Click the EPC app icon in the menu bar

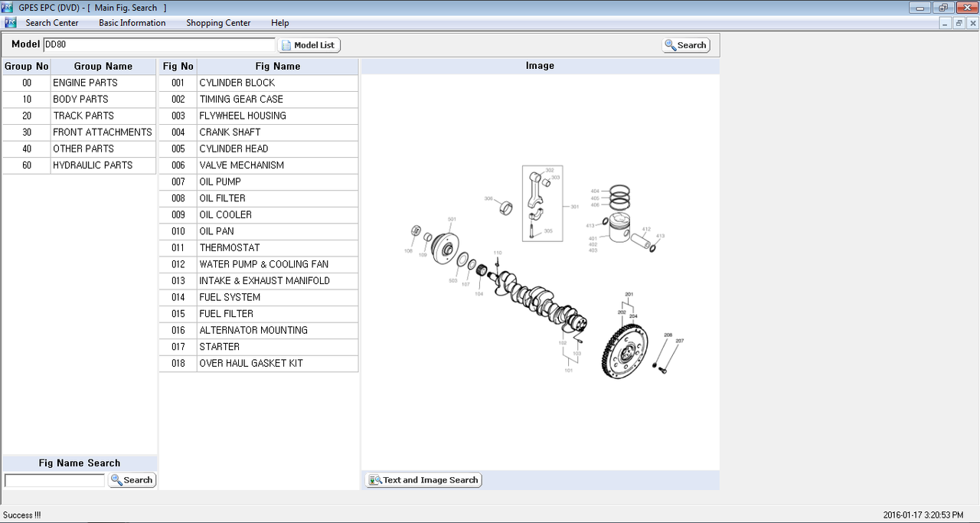[x=10, y=23]
